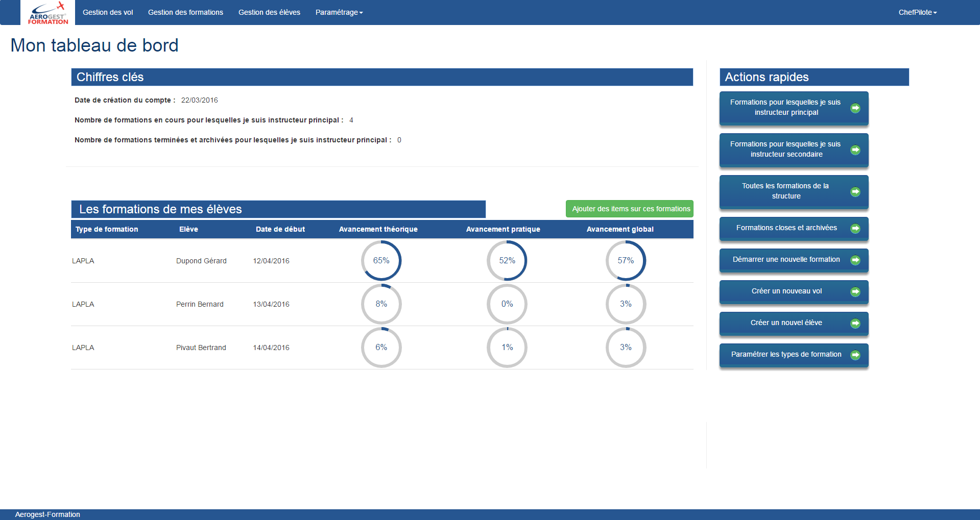
Task: Go to Gestion des formations
Action: (x=185, y=12)
